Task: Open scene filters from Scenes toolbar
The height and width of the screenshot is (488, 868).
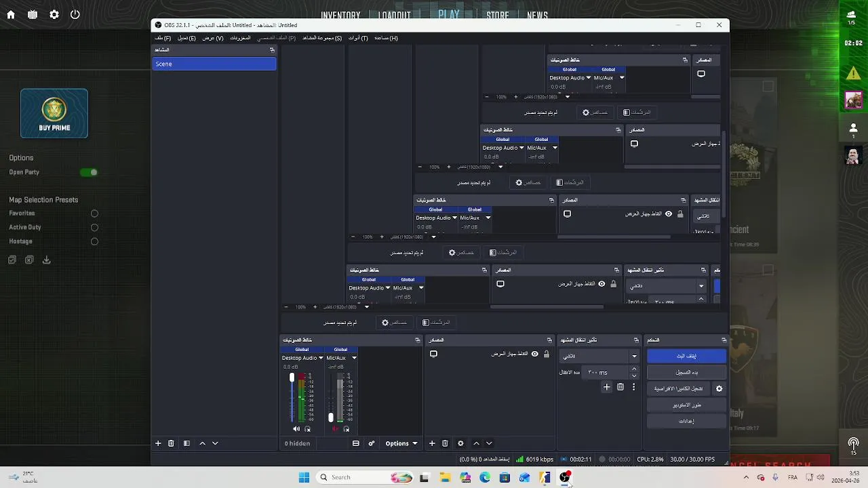Action: 186,443
